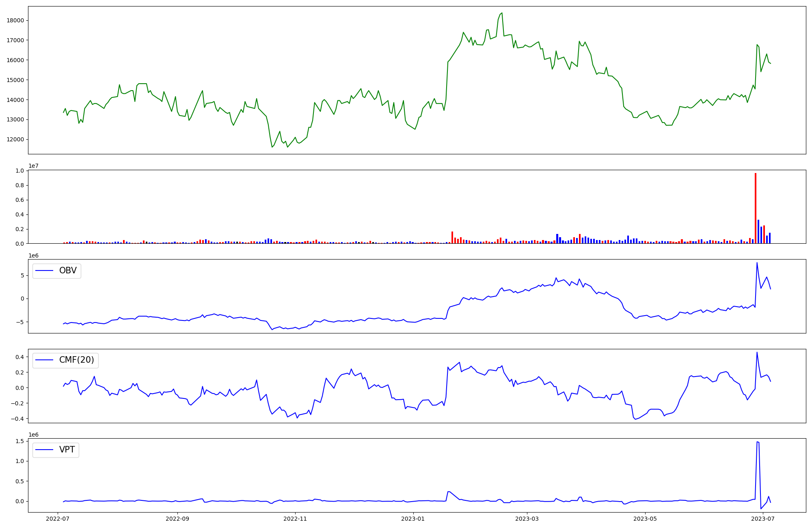Click the 2022-11 x-axis date label
Viewport: 812px width, 528px height.
click(295, 519)
